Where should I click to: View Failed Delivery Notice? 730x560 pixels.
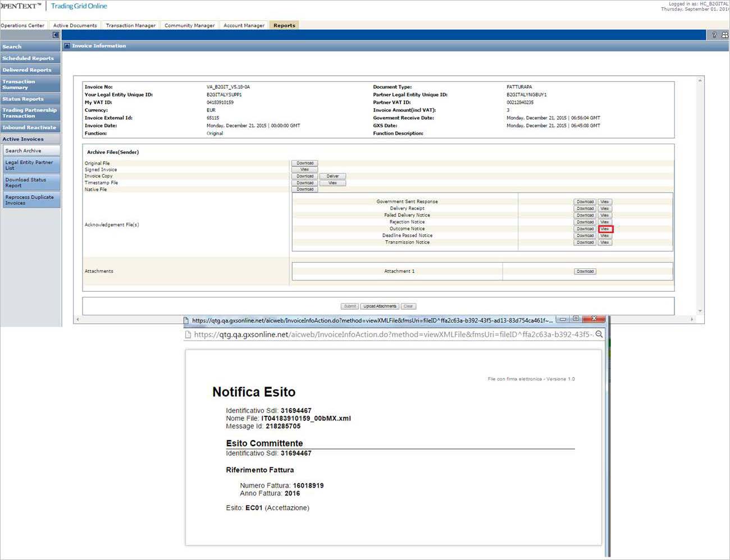pos(605,215)
